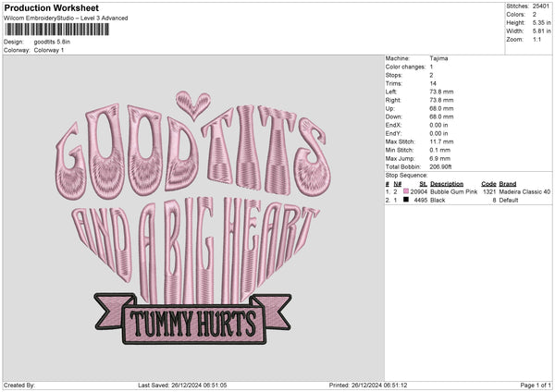This screenshot has width=555, height=392.
Task: Click the Left value '73.8 mm'
Action: point(441,92)
